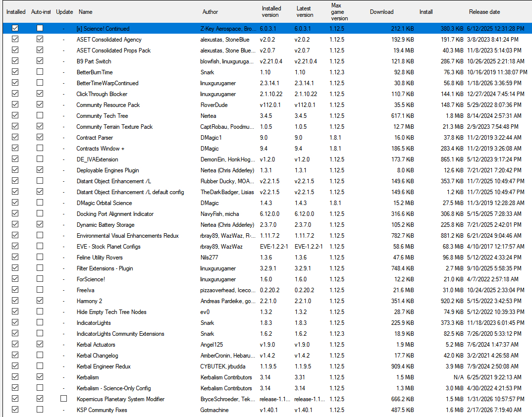Tick the Update checkbox for Kopernicus

coord(63,399)
